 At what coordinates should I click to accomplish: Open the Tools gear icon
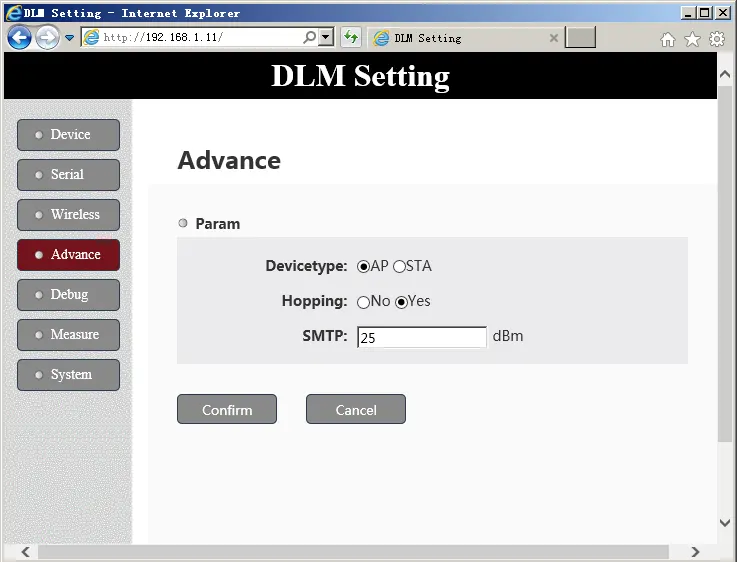click(x=716, y=39)
